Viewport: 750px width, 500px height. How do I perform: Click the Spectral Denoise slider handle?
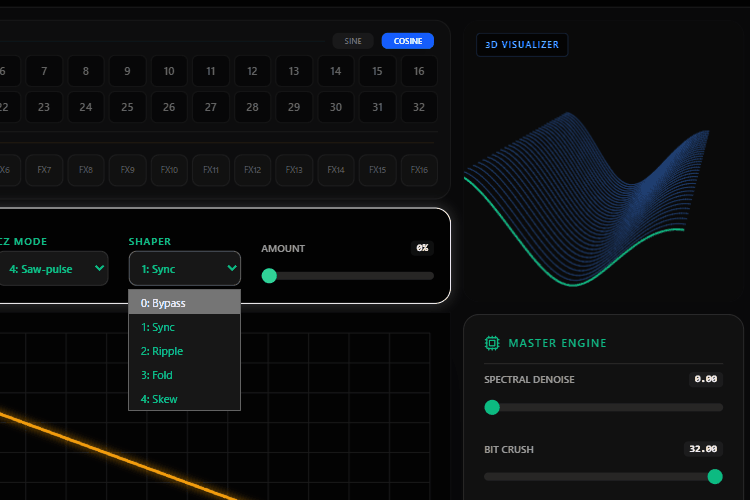point(492,407)
